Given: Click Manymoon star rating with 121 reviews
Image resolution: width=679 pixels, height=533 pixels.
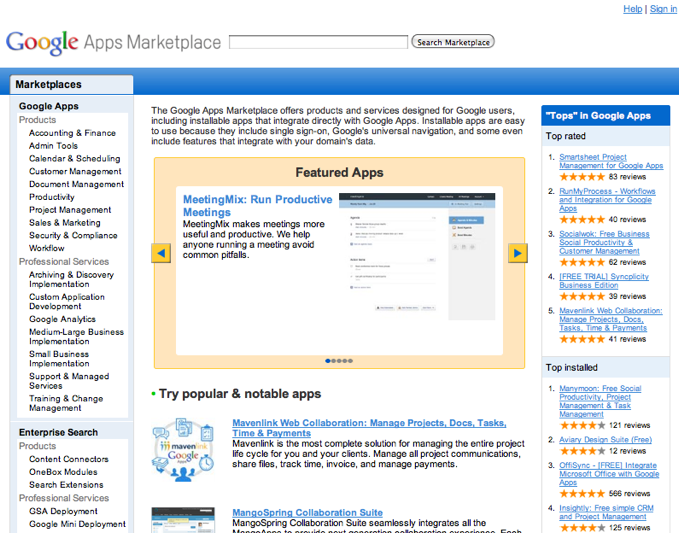Looking at the screenshot, I should pyautogui.click(x=582, y=425).
